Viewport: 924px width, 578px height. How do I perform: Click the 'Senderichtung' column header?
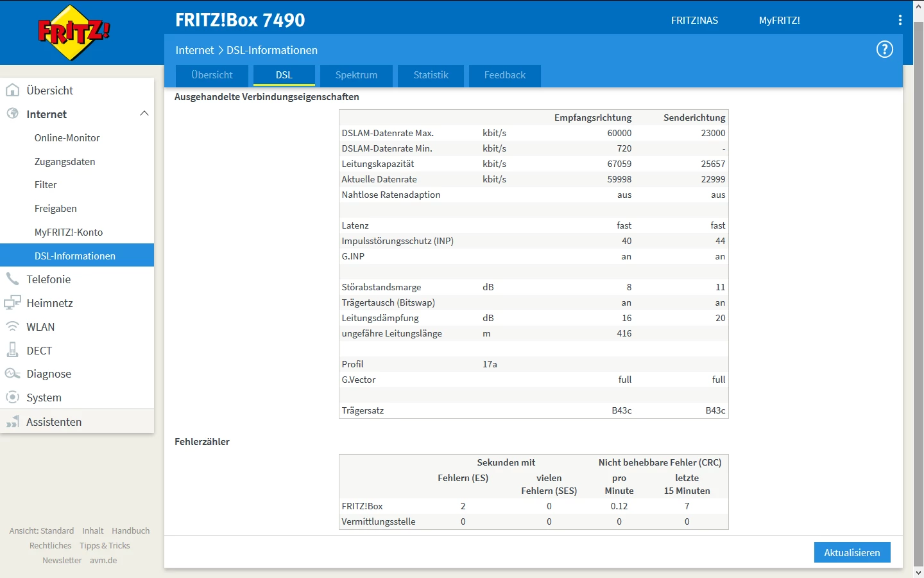coord(694,118)
